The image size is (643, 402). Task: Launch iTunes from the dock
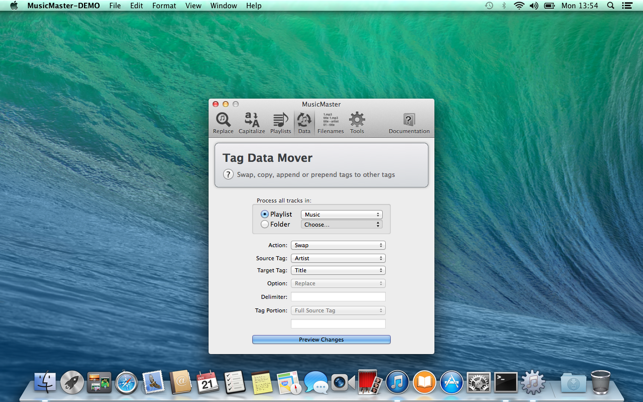(x=397, y=382)
